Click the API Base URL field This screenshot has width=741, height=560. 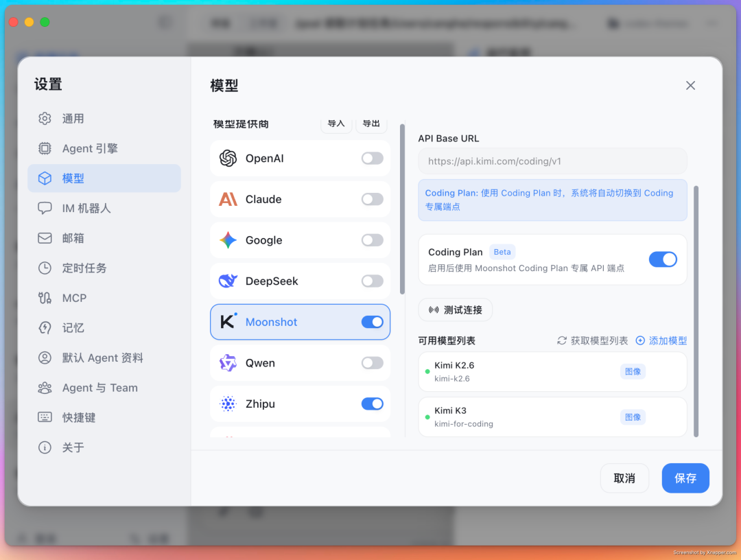click(x=552, y=161)
